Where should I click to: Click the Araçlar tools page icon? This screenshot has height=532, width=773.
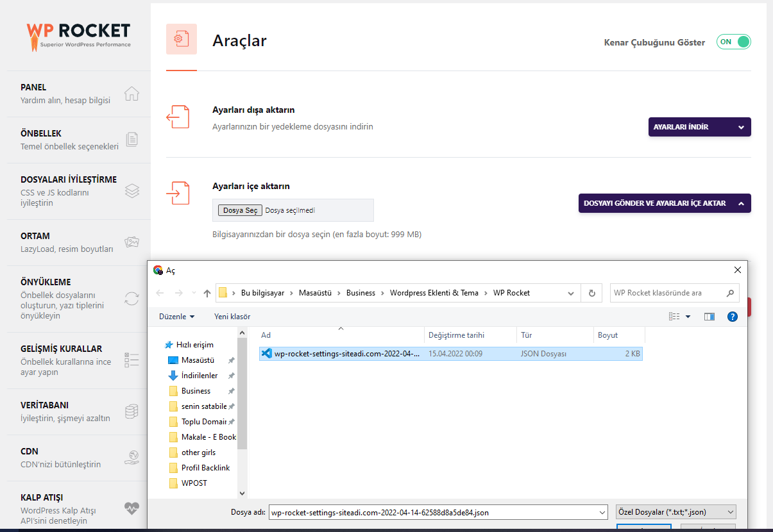(182, 39)
